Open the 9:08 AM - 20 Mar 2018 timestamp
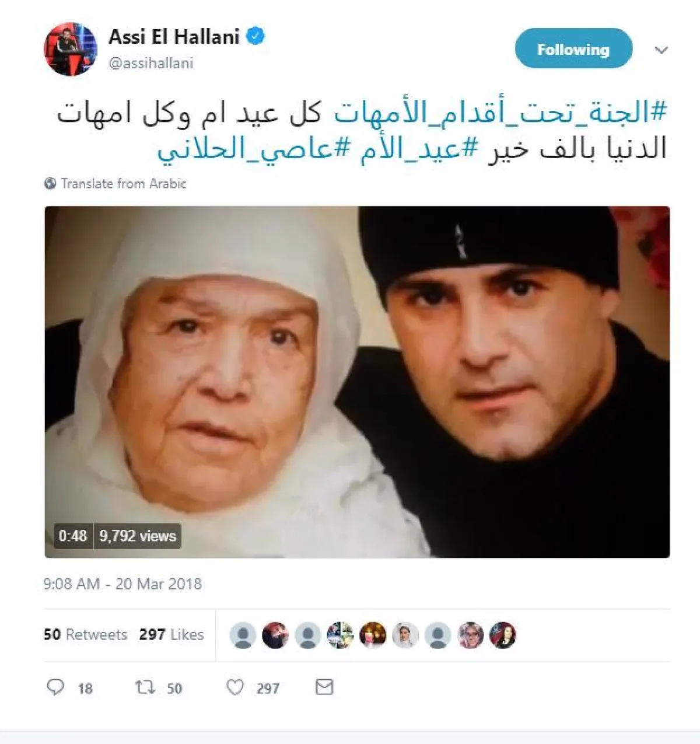This screenshot has width=700, height=744. [123, 584]
